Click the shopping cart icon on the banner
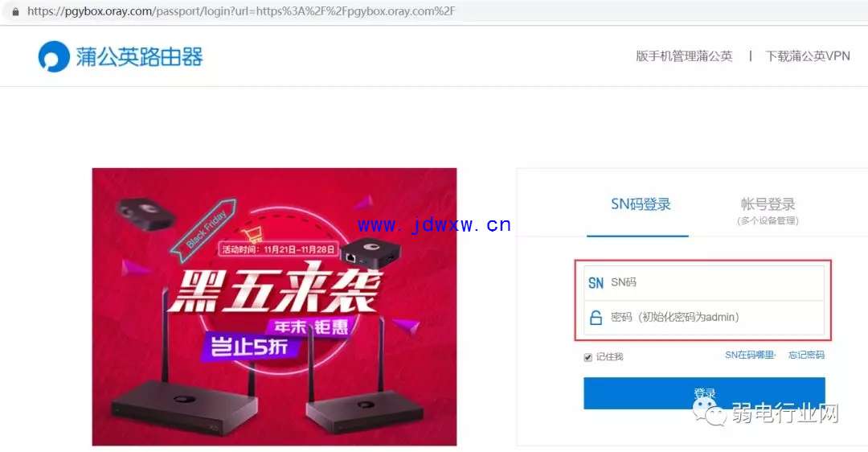Screen dimensions: 868x452 252,235
